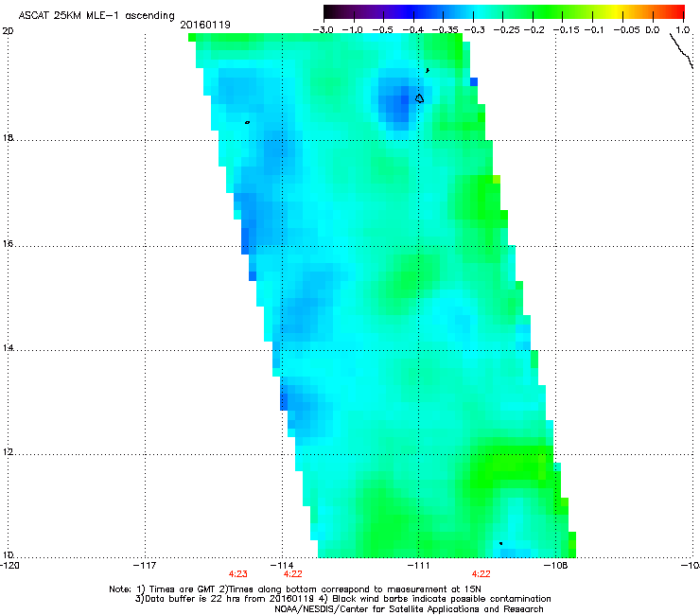This screenshot has width=700, height=615.
Task: Click the latitude label "20" on the left axis
Action: (x=8, y=31)
